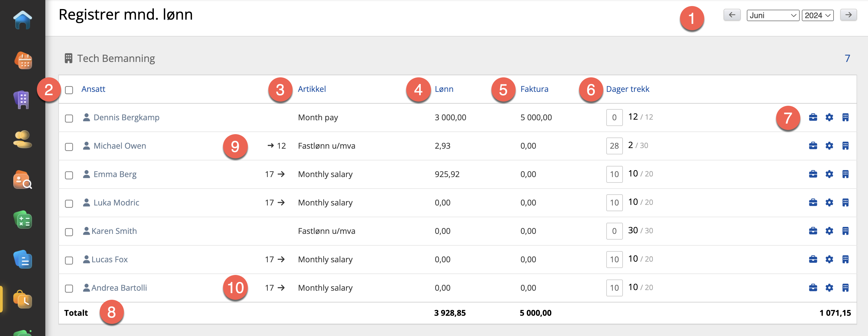This screenshot has width=868, height=336.
Task: Click briefcase icon for Dennis Bergkamp
Action: coord(813,117)
